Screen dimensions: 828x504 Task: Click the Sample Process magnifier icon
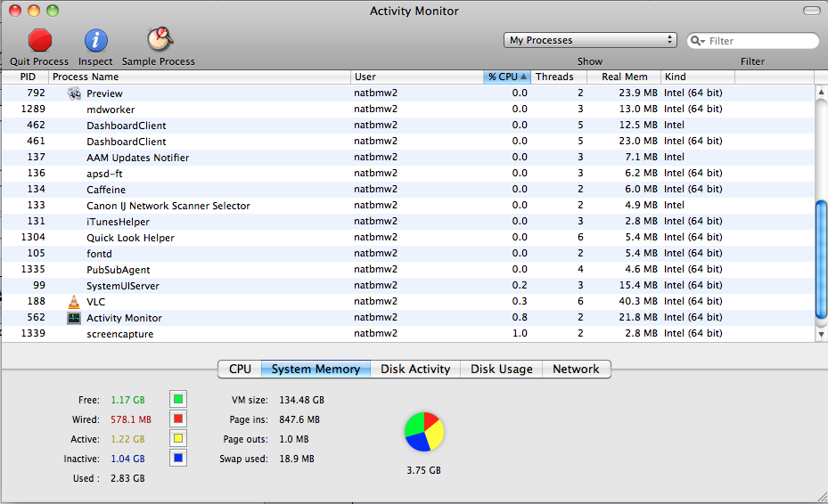[x=160, y=39]
